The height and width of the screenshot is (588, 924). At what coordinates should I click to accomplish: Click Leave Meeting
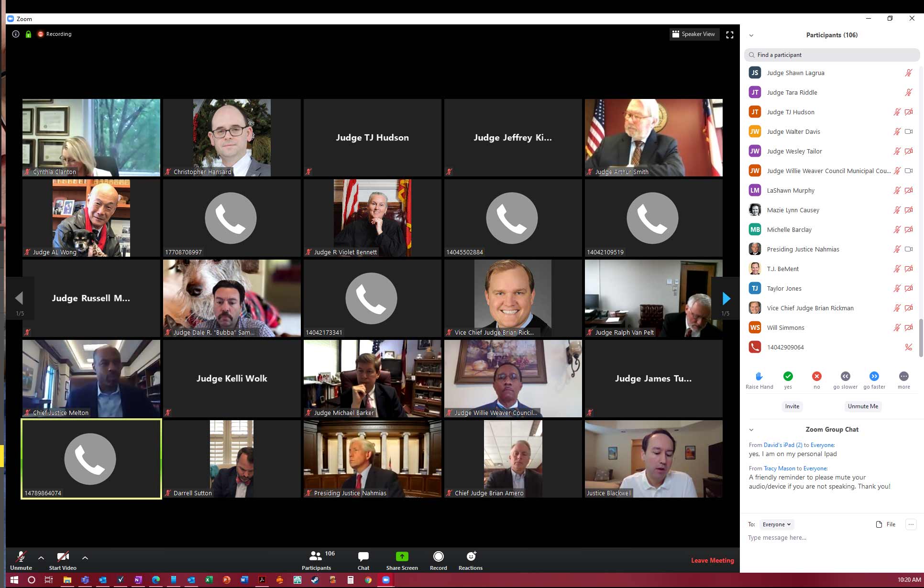pyautogui.click(x=712, y=560)
